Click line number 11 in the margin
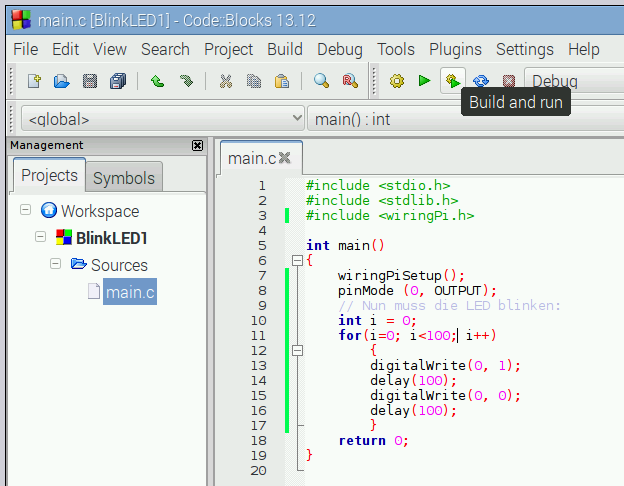624x486 pixels. coord(258,336)
